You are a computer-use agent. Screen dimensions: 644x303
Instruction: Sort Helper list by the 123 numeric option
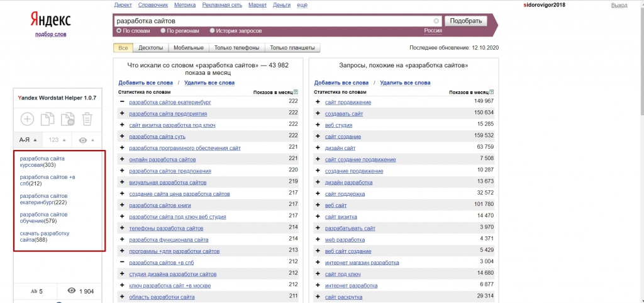click(57, 140)
